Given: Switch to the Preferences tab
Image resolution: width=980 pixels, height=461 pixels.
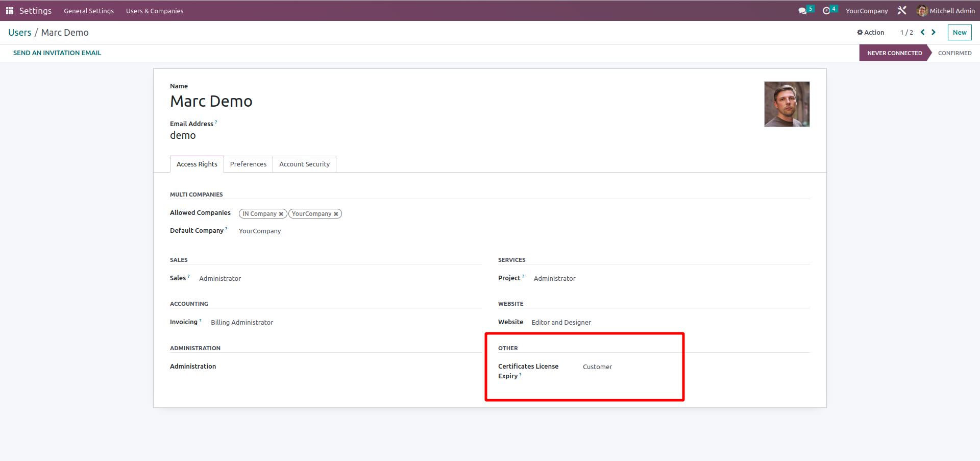Looking at the screenshot, I should pyautogui.click(x=248, y=164).
